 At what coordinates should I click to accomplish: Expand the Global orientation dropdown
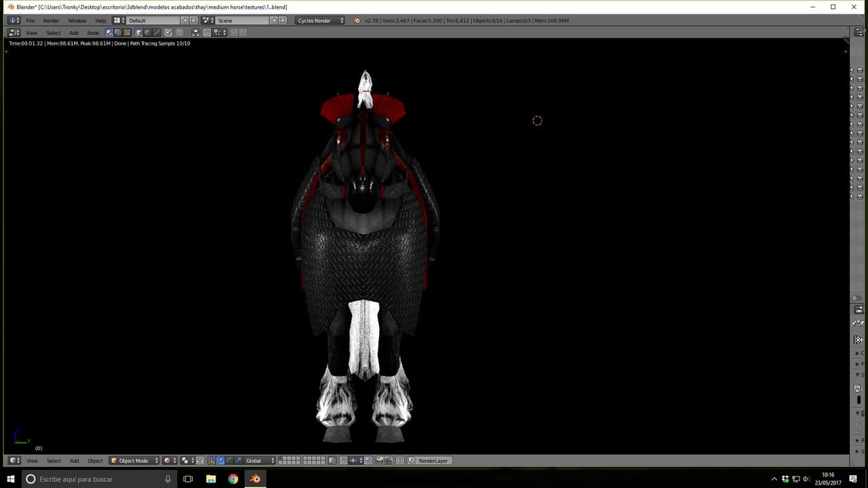click(x=260, y=461)
